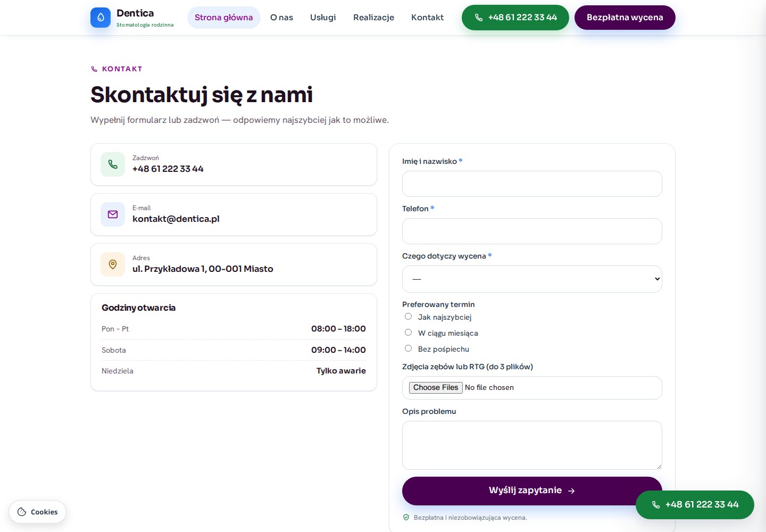Click the 'Choose Files' upload button
Viewport: 766px width, 532px height.
(436, 387)
